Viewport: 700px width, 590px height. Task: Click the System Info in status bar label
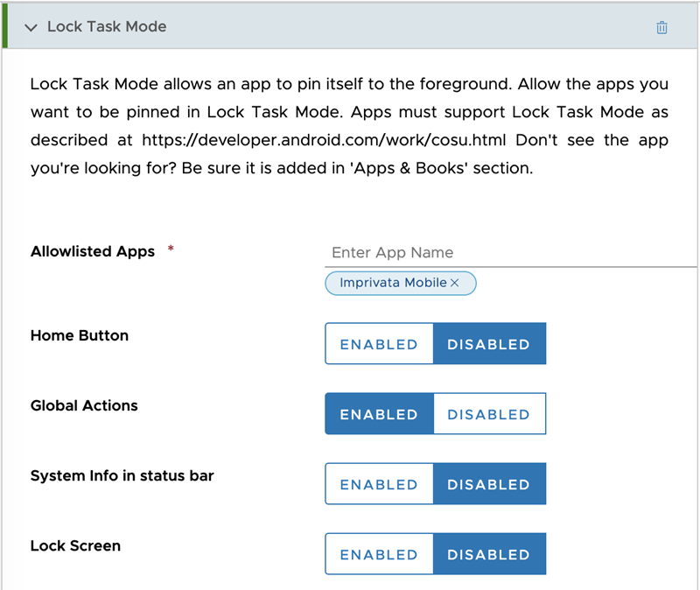coord(122,475)
